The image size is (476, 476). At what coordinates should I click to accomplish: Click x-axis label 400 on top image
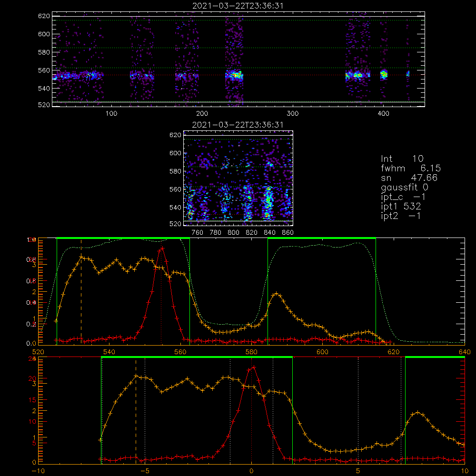coord(383,114)
